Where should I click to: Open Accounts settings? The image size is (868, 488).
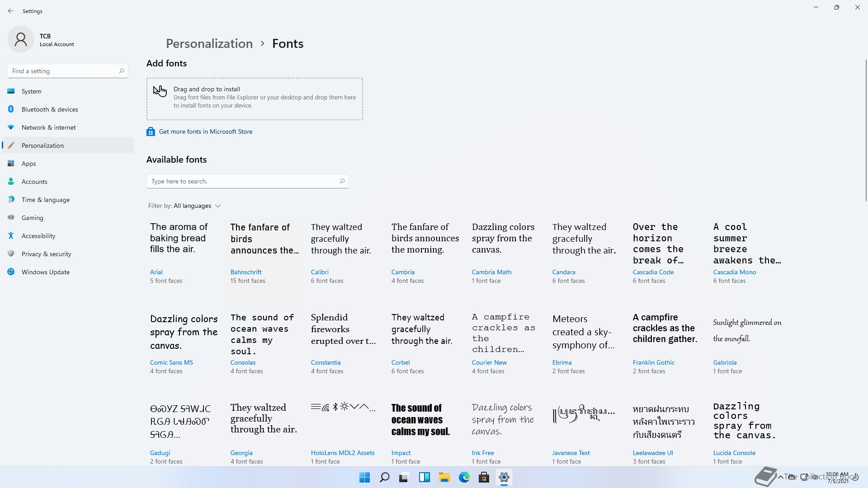point(68,182)
